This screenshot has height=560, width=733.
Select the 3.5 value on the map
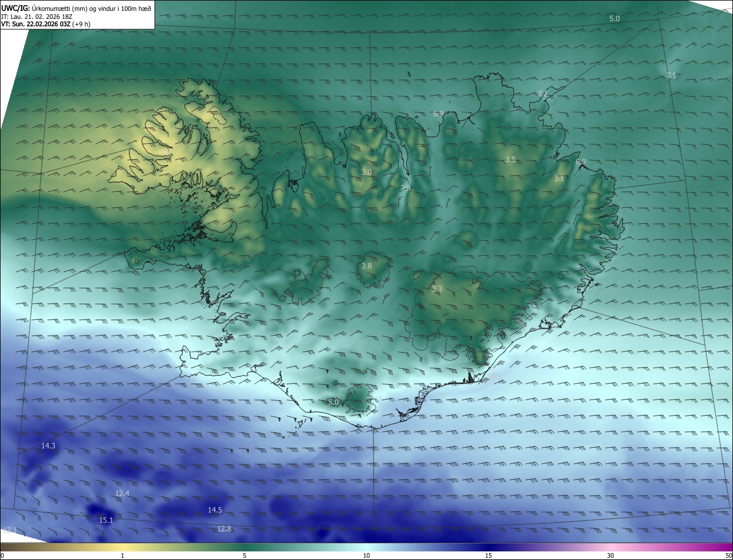510,159
